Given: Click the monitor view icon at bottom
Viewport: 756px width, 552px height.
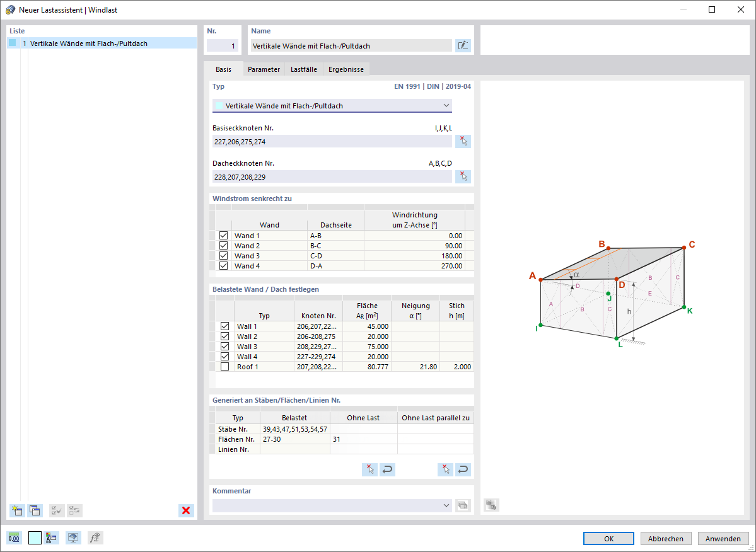Looking at the screenshot, I should [x=73, y=538].
